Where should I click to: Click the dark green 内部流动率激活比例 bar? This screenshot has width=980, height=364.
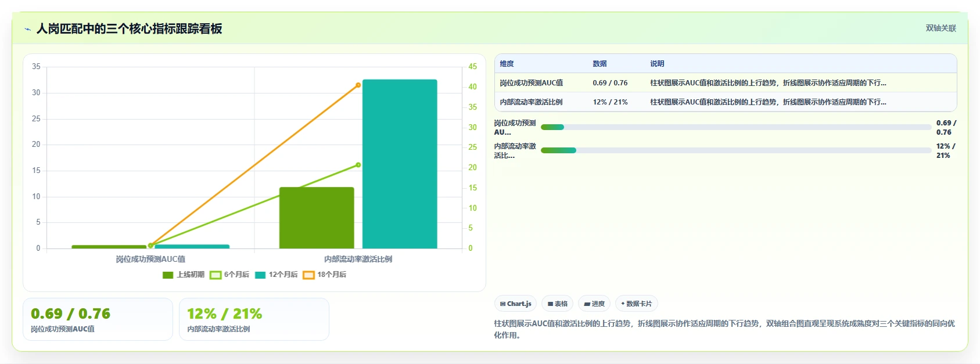click(317, 218)
